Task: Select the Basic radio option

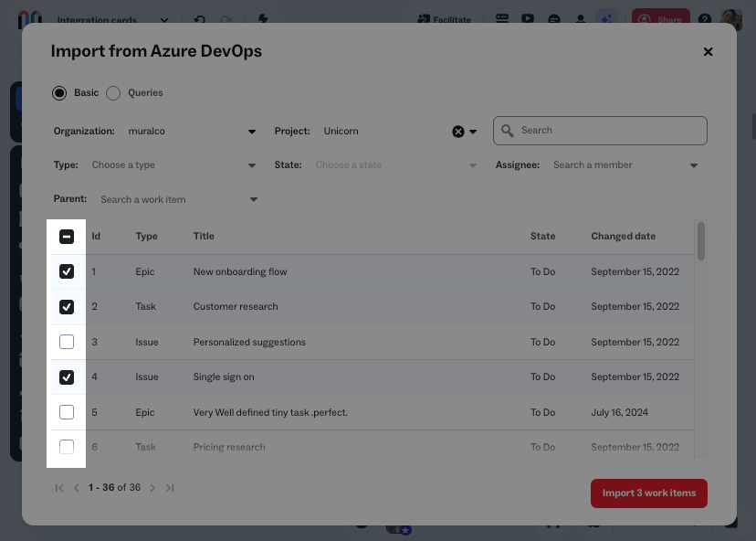Action: click(x=59, y=92)
